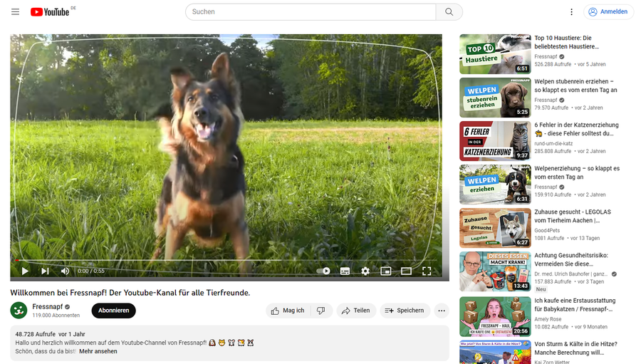Focus the Suchen search field
The image size is (641, 364).
[x=311, y=12]
